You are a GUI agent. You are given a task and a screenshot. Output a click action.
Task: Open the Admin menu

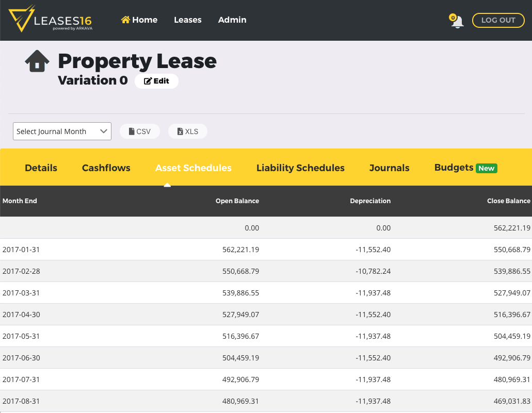[232, 20]
